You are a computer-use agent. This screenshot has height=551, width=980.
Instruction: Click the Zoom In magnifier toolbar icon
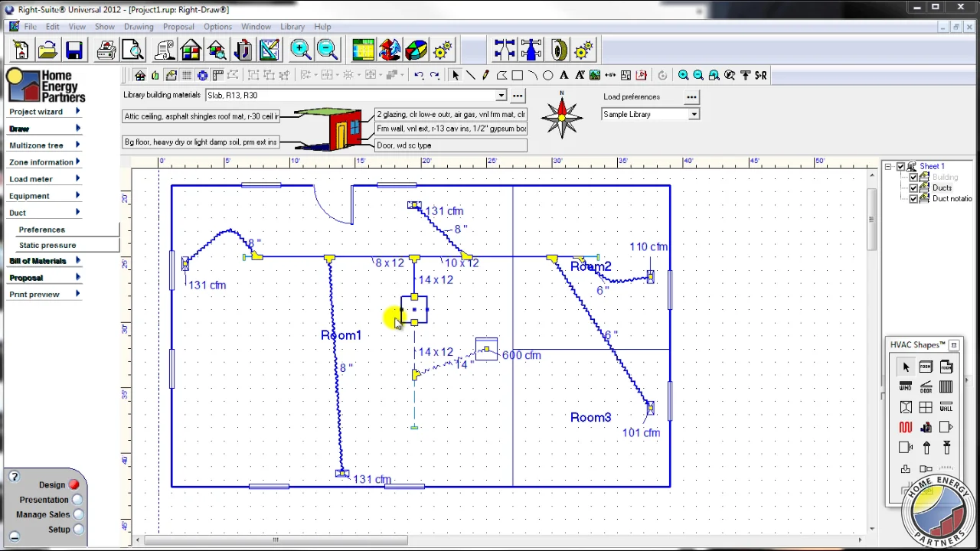click(x=301, y=51)
